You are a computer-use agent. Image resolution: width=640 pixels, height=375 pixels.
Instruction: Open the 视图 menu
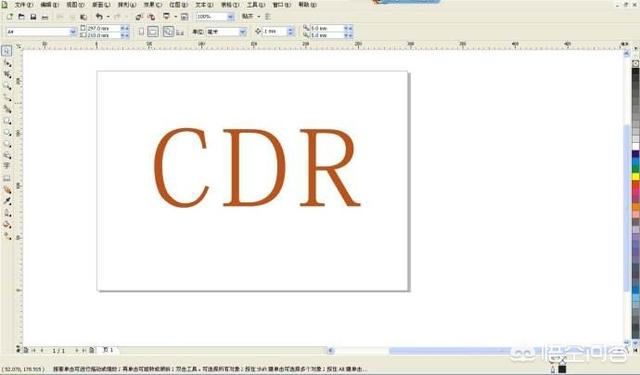[x=75, y=5]
